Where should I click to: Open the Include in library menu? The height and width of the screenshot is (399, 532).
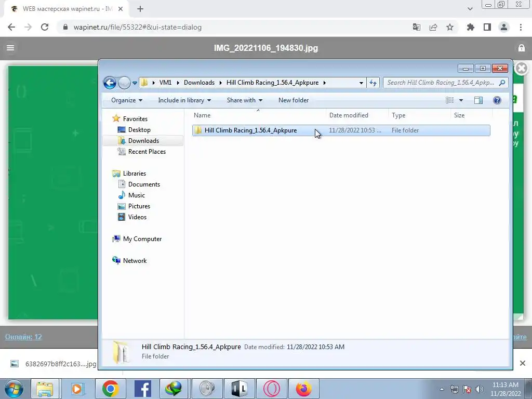click(184, 100)
